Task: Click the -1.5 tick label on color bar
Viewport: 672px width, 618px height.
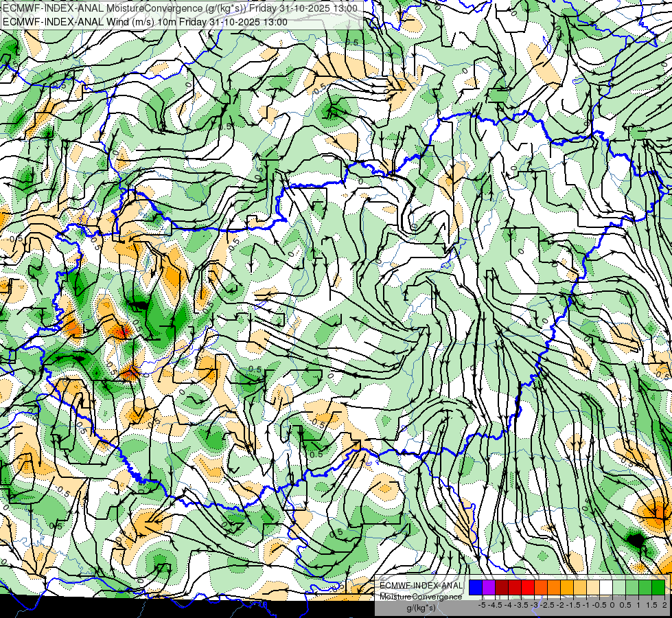Action: (x=573, y=606)
